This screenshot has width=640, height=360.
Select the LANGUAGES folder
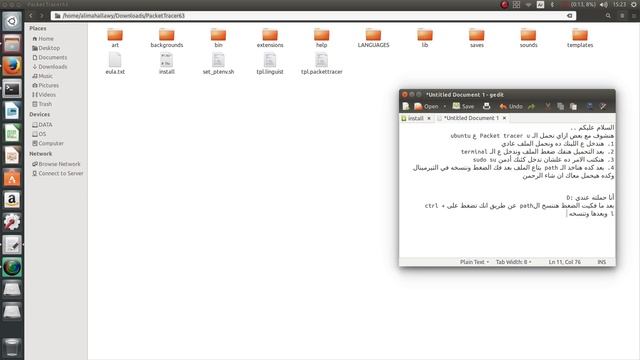pyautogui.click(x=373, y=38)
